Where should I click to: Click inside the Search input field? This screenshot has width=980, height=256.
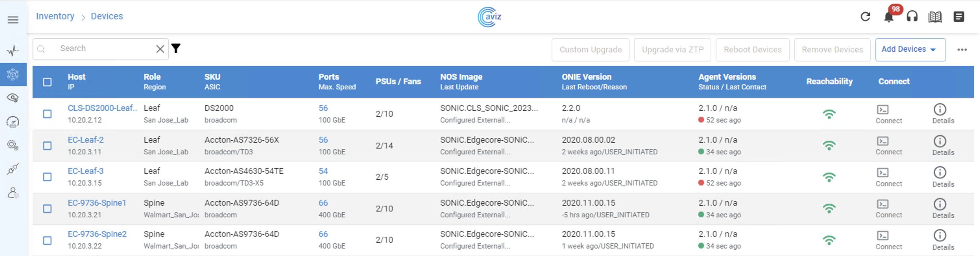tap(103, 49)
